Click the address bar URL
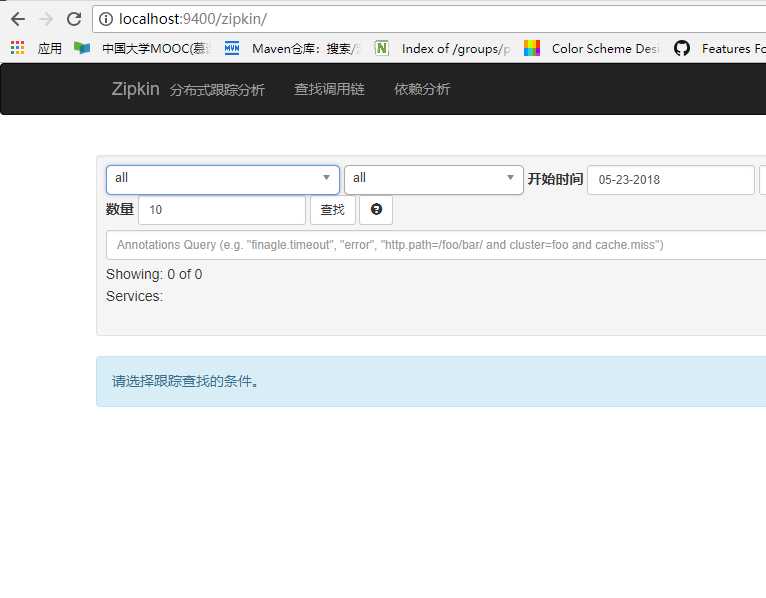This screenshot has height=598, width=766. (193, 19)
